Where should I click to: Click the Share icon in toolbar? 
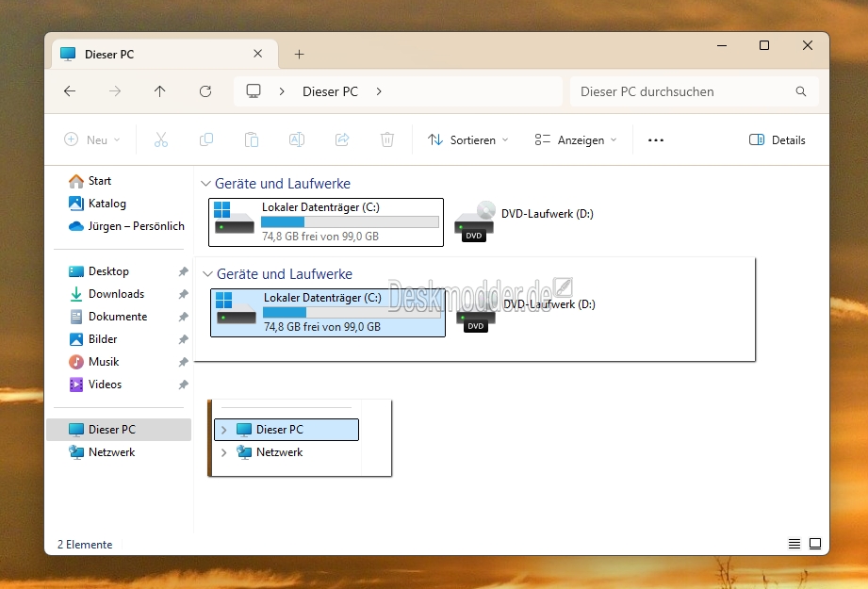click(x=342, y=139)
